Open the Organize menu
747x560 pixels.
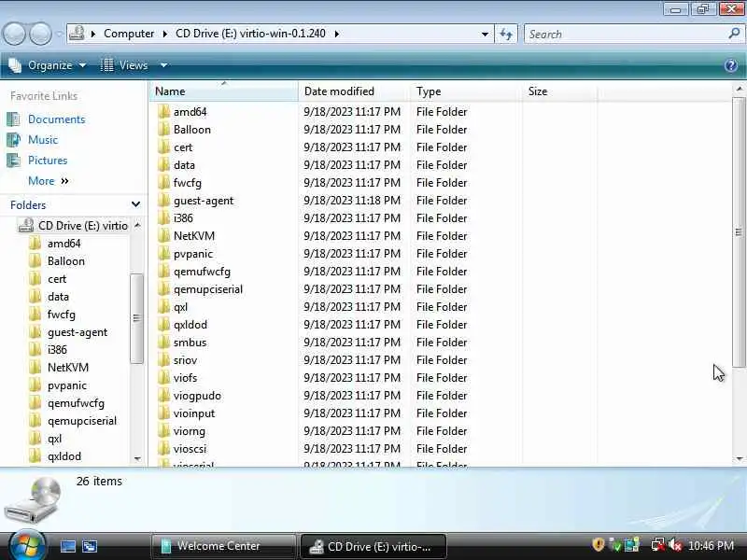click(48, 65)
